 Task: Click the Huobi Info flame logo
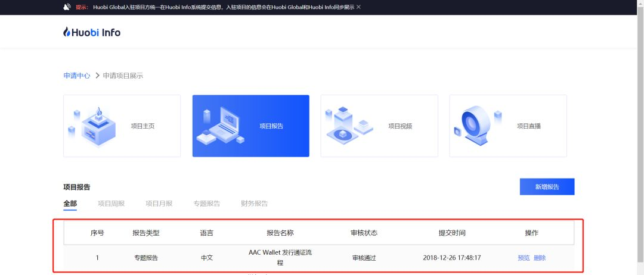tap(92, 32)
